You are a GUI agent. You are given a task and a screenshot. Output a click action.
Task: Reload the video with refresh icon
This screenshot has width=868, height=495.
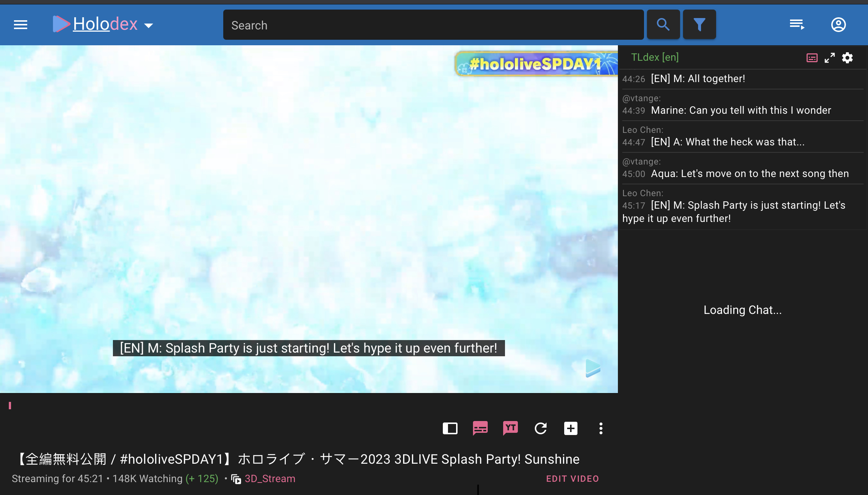pyautogui.click(x=540, y=428)
